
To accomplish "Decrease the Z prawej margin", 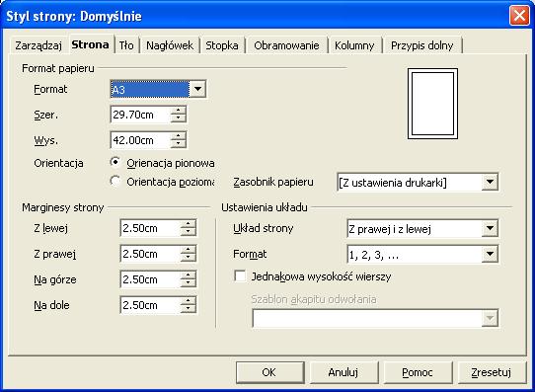I will pyautogui.click(x=188, y=258).
